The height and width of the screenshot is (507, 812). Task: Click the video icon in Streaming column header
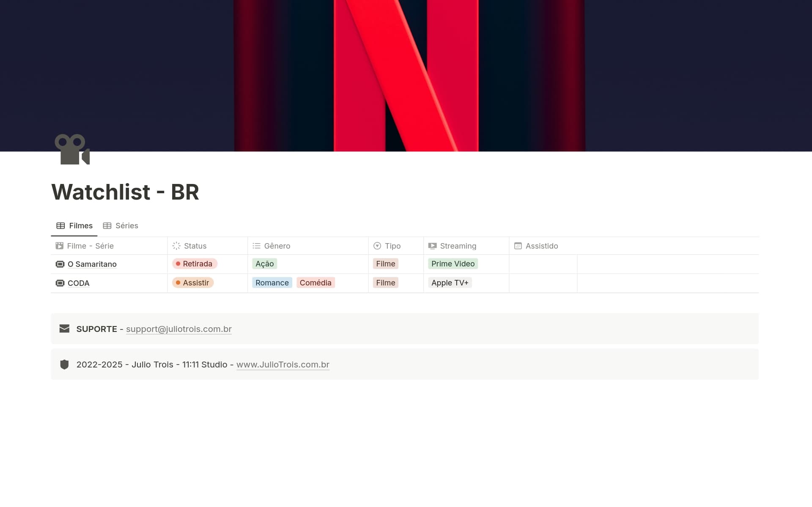click(432, 246)
